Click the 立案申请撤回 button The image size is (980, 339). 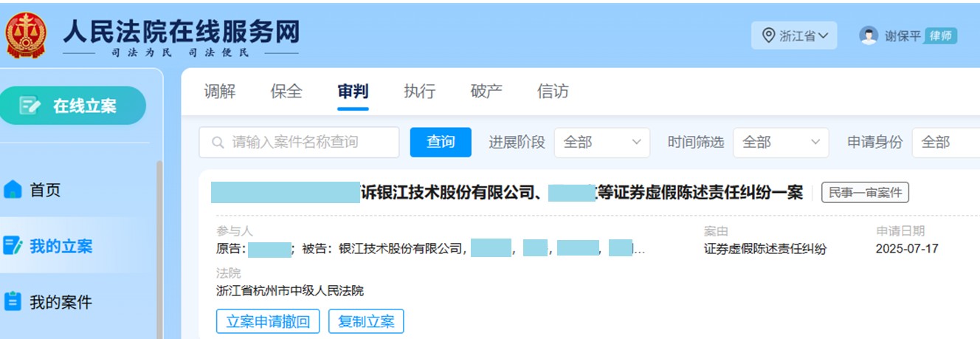[x=268, y=321]
